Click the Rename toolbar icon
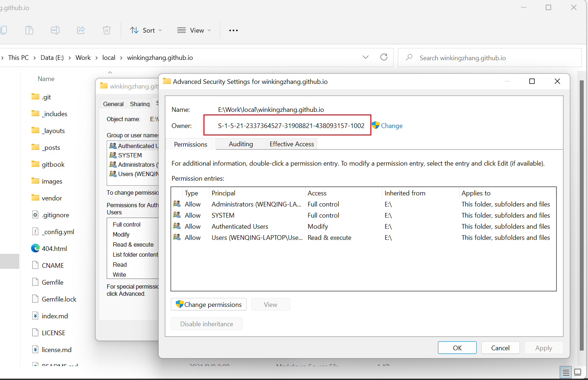 [x=55, y=30]
